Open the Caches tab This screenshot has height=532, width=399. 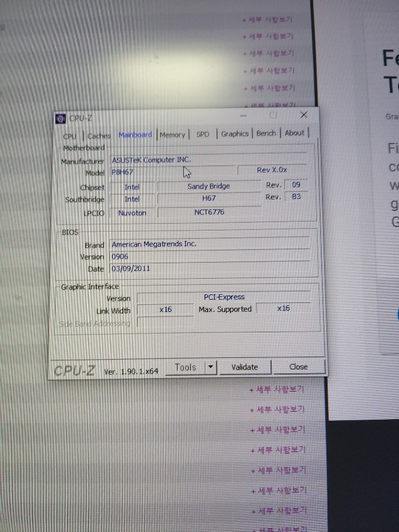(99, 136)
